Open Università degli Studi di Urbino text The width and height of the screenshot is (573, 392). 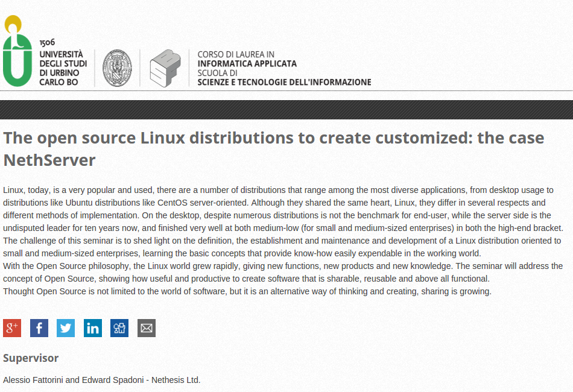pyautogui.click(x=63, y=68)
